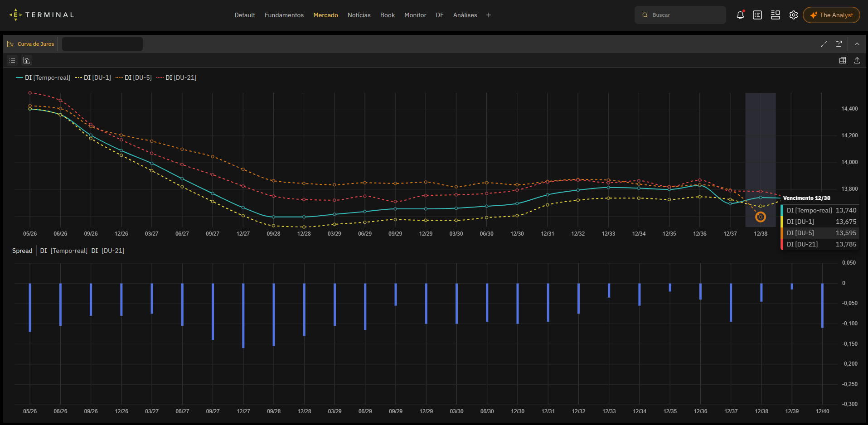Viewport: 868px width, 425px height.
Task: Click the search magnifier icon
Action: 645,15
